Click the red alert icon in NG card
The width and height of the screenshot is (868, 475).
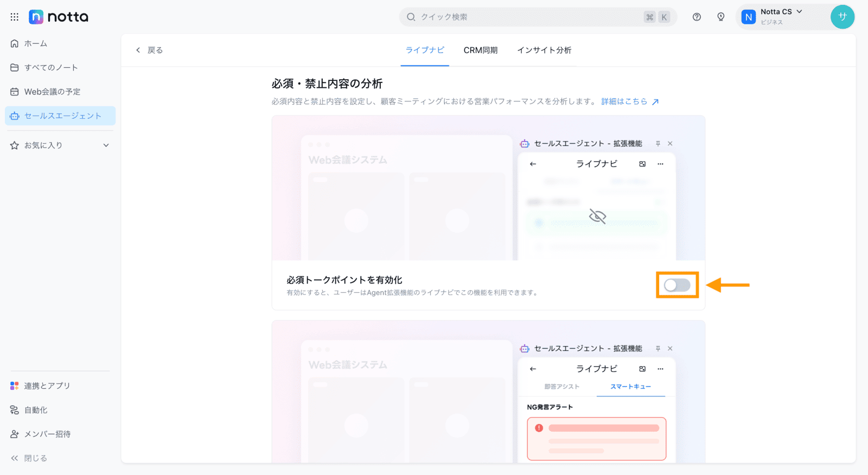coord(539,428)
